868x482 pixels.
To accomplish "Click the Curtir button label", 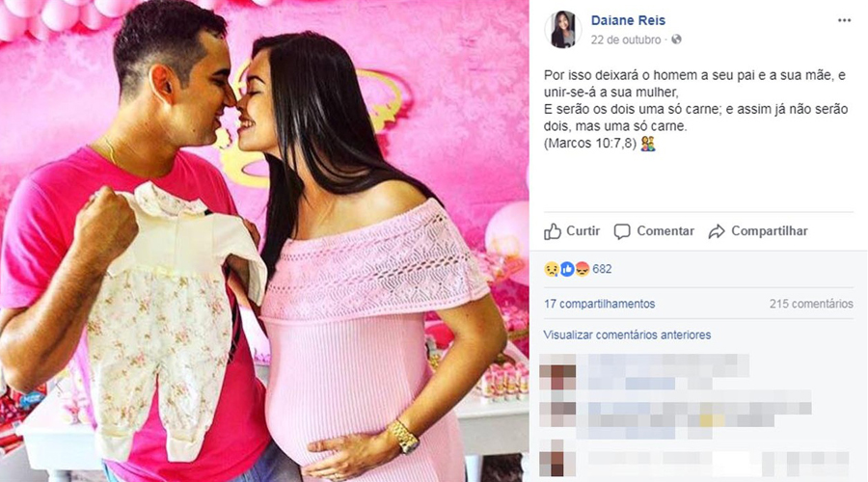I will [583, 230].
